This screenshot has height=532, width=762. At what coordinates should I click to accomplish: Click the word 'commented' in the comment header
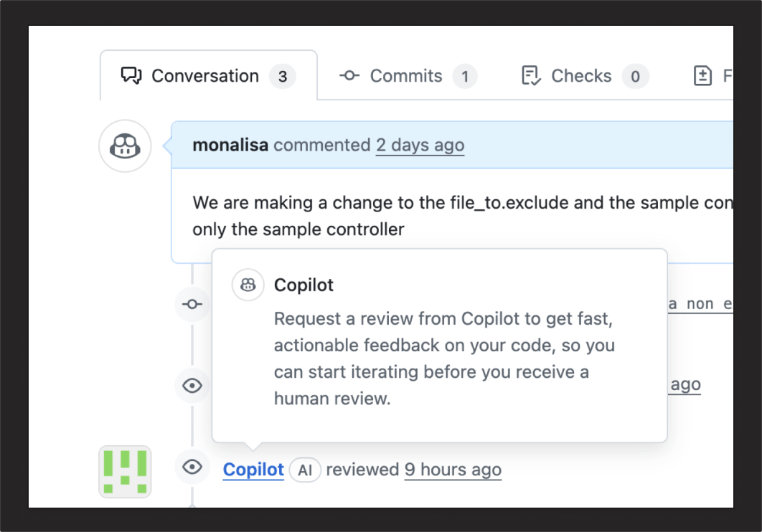click(x=322, y=145)
